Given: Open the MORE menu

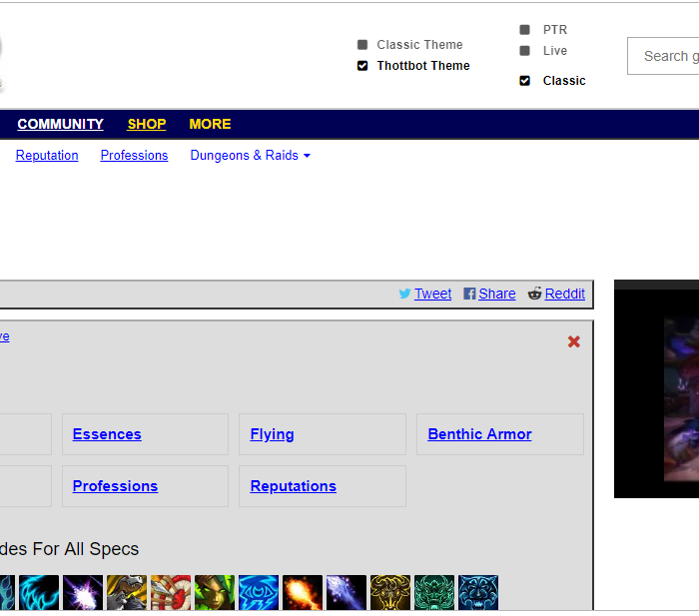Looking at the screenshot, I should pyautogui.click(x=210, y=124).
